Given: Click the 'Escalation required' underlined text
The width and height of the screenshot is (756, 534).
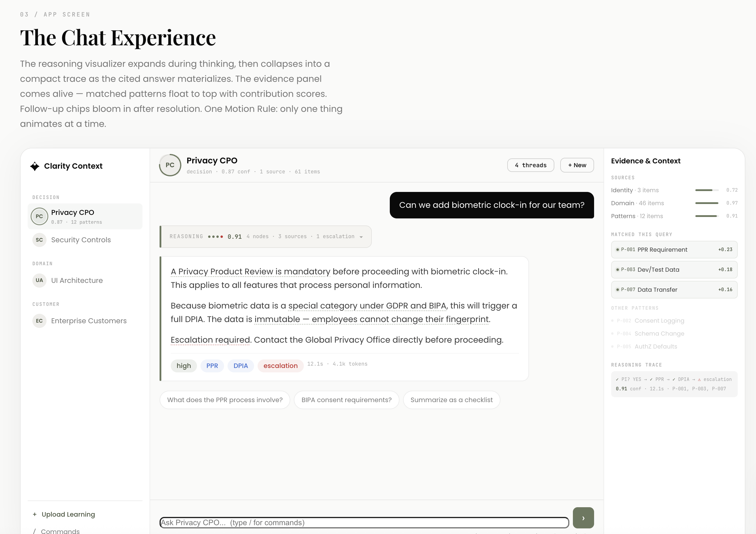Looking at the screenshot, I should [210, 340].
